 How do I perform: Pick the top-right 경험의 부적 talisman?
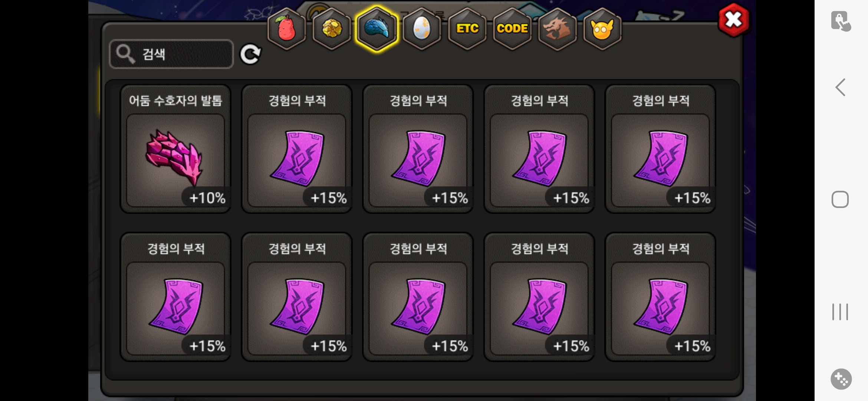coord(660,149)
